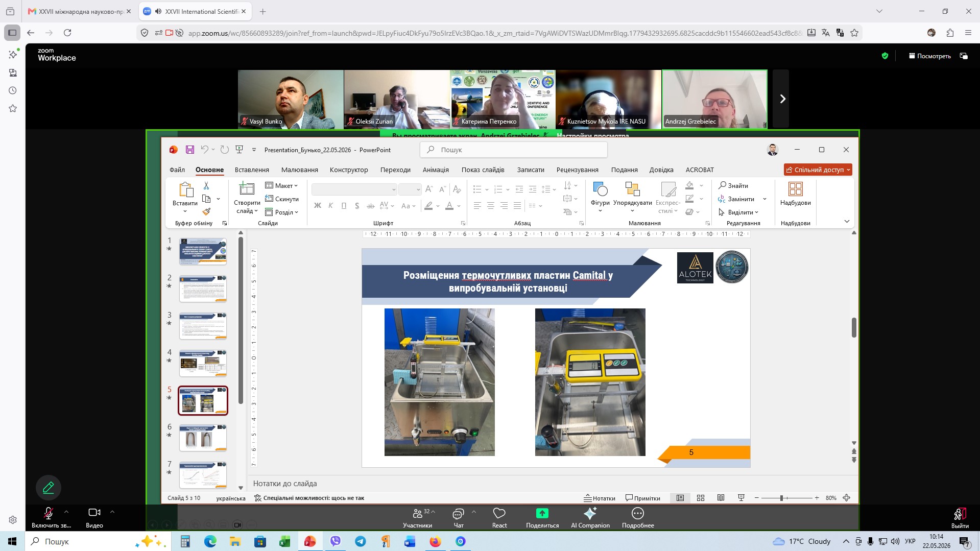
Task: Open the font size combo box
Action: tap(410, 189)
